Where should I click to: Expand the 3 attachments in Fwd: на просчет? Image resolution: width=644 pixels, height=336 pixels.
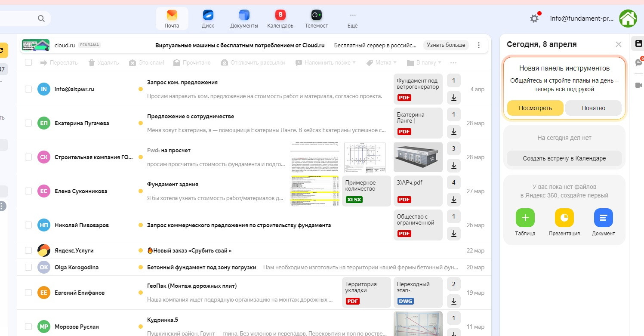[x=453, y=149]
